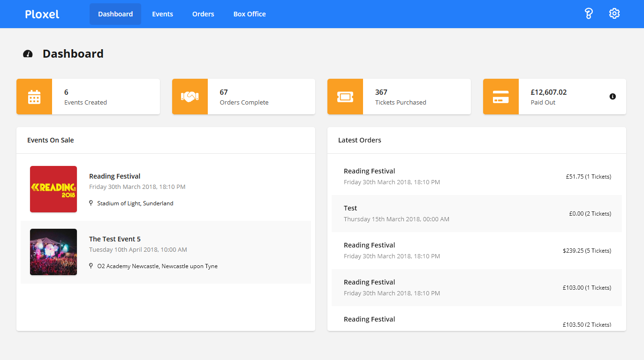Click the dashboard gauge icon beside title

28,54
